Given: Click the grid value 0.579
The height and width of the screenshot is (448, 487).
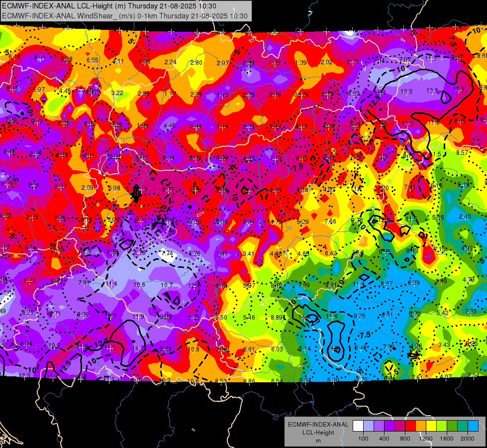Looking at the screenshot, I should pos(301,94).
